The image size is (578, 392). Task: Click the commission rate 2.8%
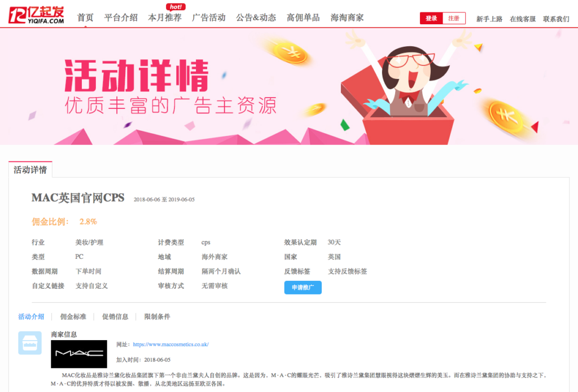88,222
